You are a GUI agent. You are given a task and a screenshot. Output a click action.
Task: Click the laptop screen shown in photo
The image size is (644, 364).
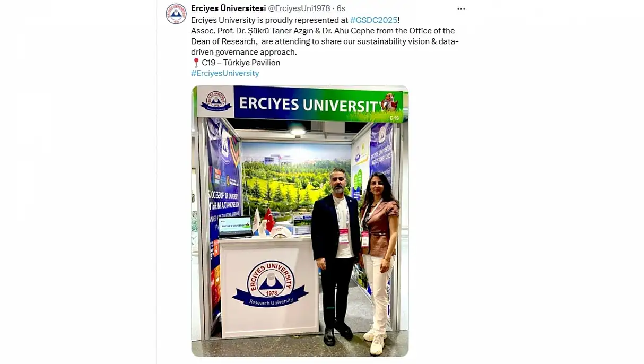(x=234, y=226)
